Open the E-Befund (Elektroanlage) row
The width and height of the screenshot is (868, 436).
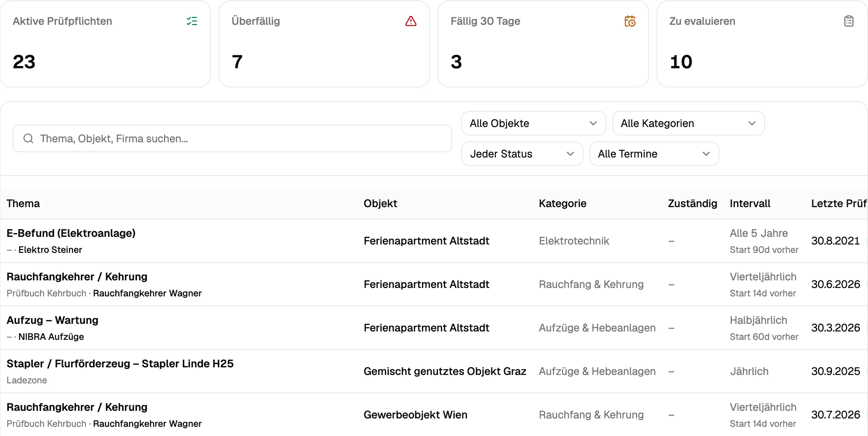(x=434, y=241)
